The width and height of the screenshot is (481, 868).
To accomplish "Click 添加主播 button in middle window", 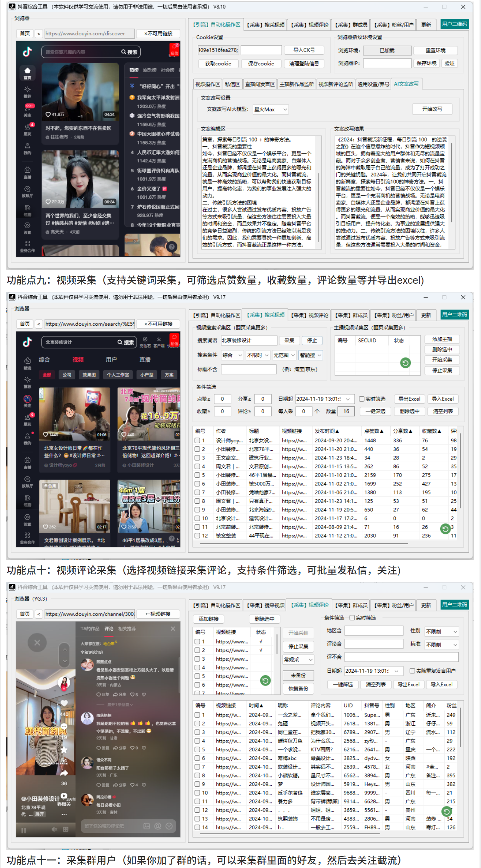I will tap(442, 339).
